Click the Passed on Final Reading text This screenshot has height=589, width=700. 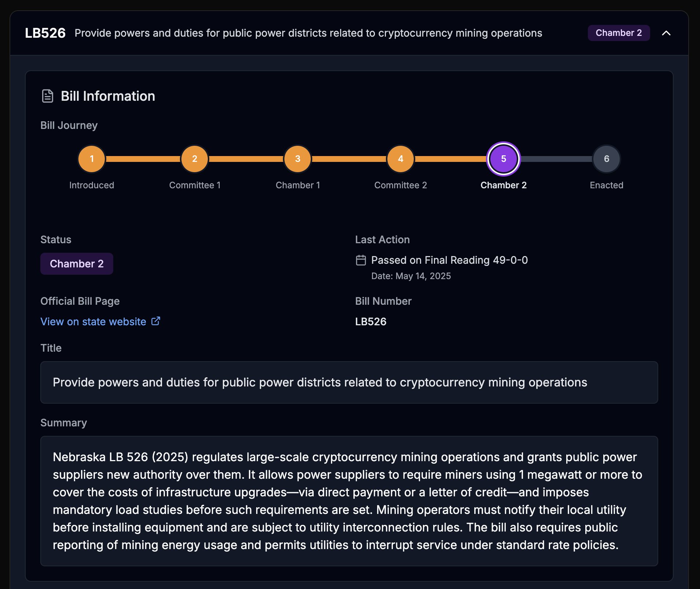449,260
